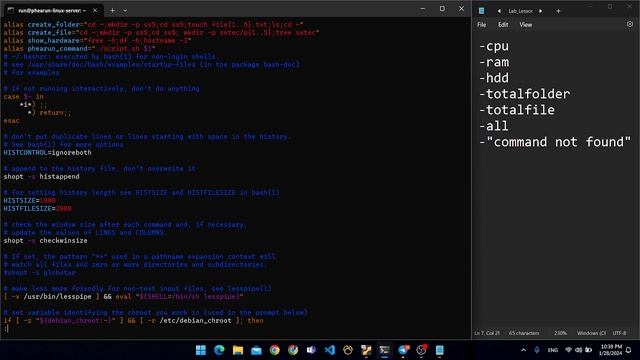Click the '/etc/debian_chroot' line in terminal
The image size is (640, 360).
point(133,321)
